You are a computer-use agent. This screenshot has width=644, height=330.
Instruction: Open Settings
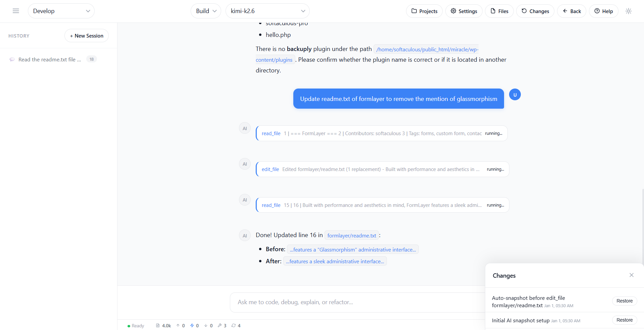(x=464, y=11)
